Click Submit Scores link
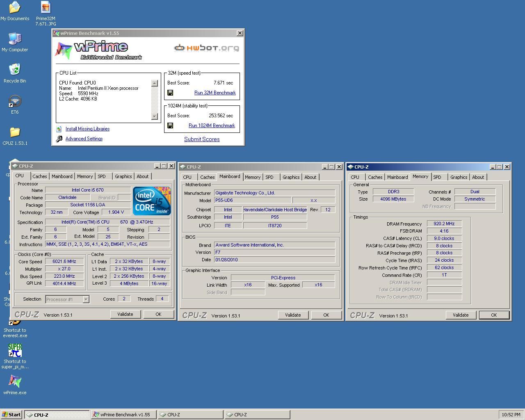This screenshot has height=420, width=525. pyautogui.click(x=202, y=139)
